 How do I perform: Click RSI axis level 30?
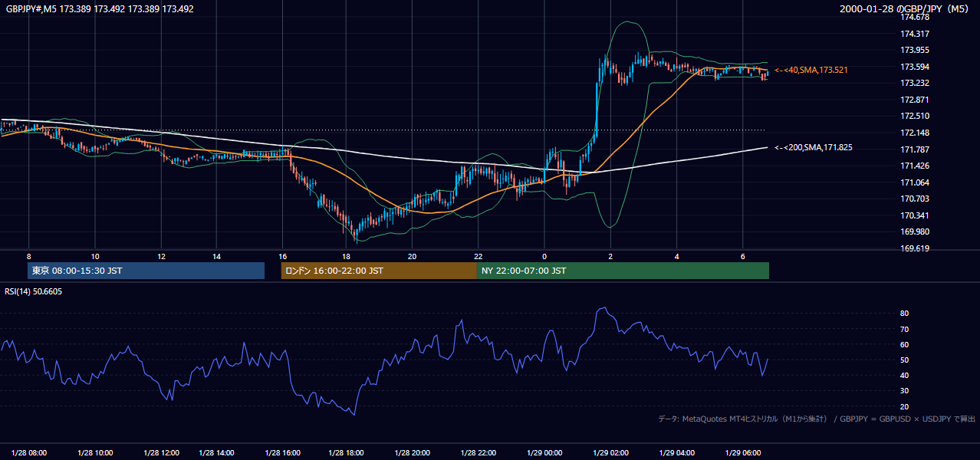pyautogui.click(x=904, y=391)
